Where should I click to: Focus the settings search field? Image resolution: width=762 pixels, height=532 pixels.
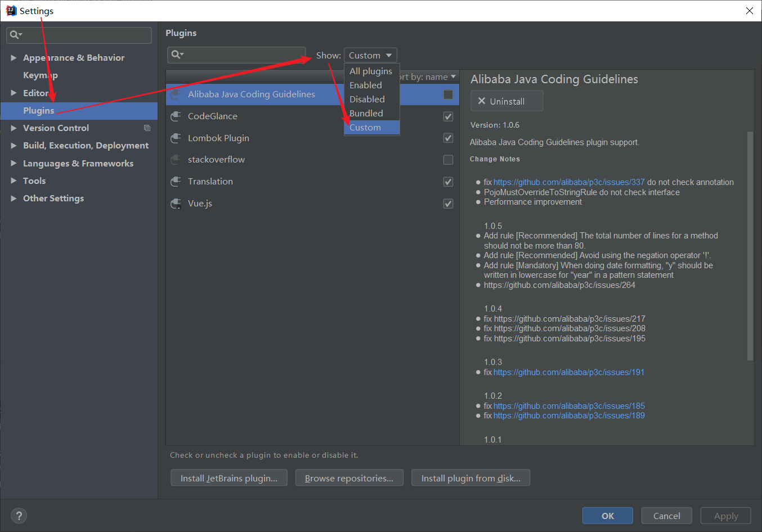pyautogui.click(x=79, y=35)
